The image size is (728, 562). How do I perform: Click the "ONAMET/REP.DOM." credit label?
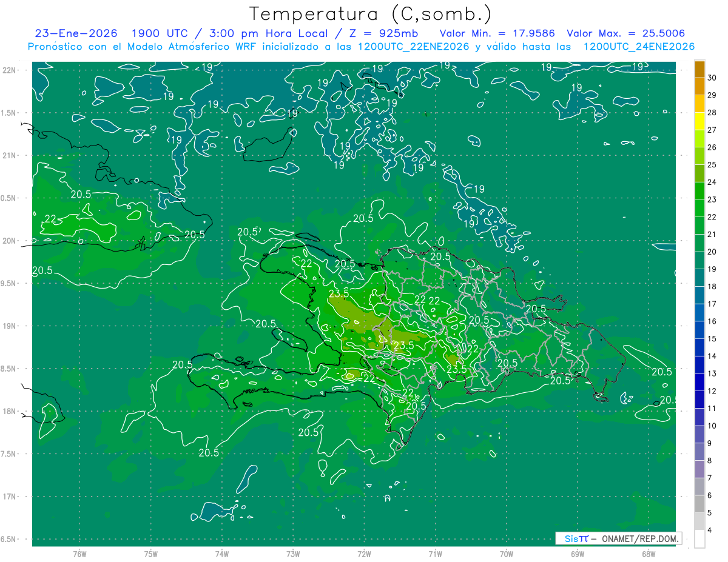click(640, 538)
